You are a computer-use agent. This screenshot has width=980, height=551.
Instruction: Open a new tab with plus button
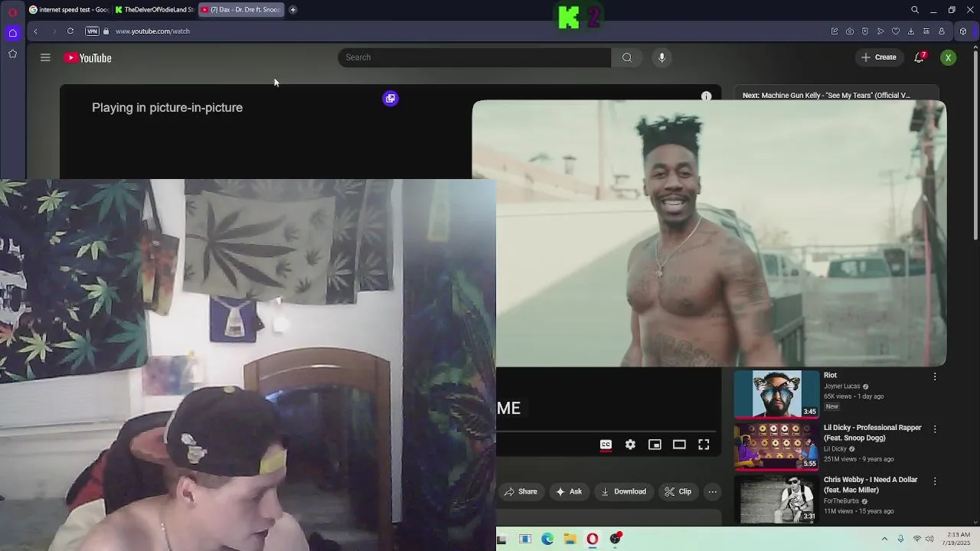click(x=292, y=10)
